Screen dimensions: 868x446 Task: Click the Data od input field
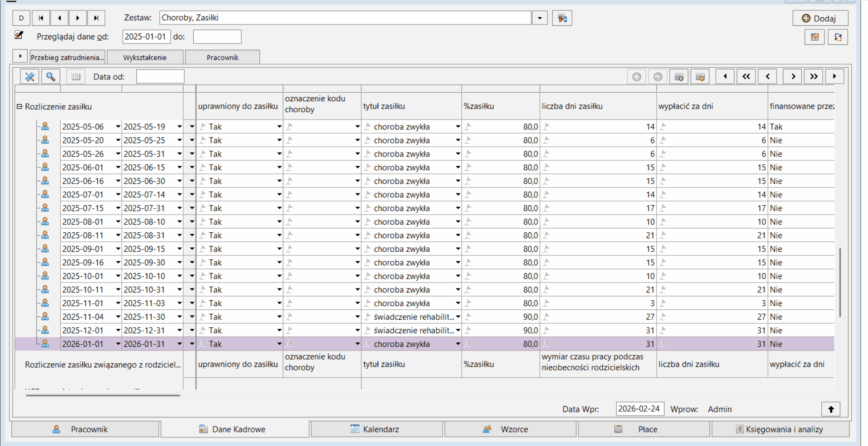pos(160,77)
